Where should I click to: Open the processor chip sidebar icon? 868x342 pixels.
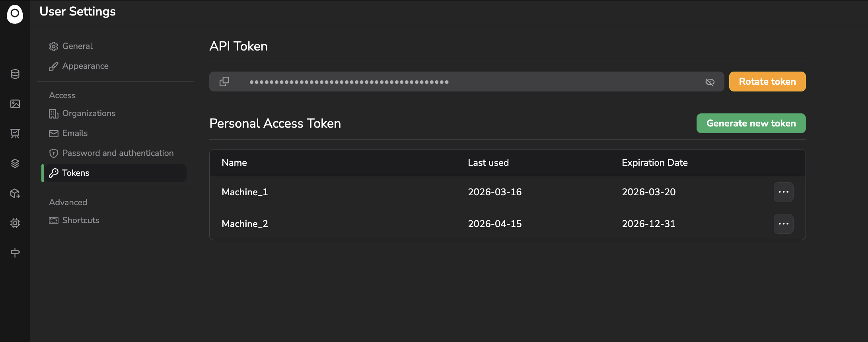pos(15,223)
